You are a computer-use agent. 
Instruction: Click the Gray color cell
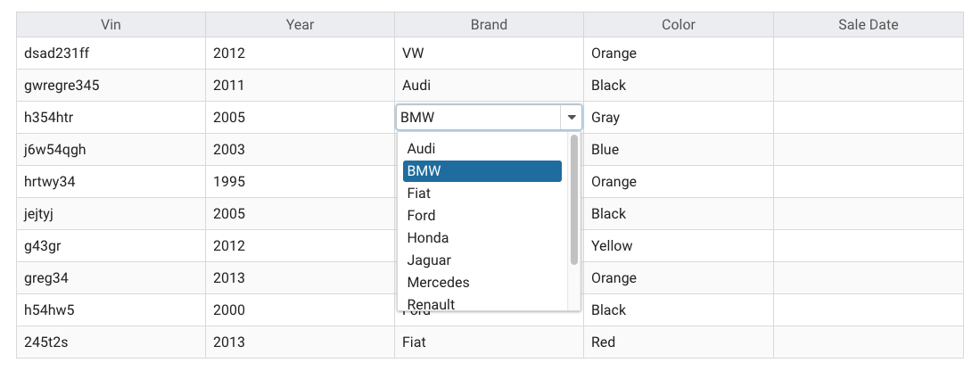pyautogui.click(x=679, y=118)
